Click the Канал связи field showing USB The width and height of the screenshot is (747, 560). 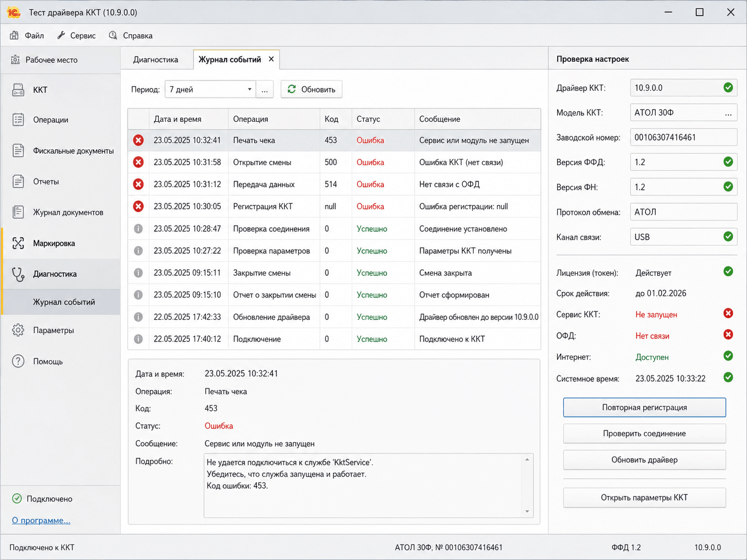(684, 237)
